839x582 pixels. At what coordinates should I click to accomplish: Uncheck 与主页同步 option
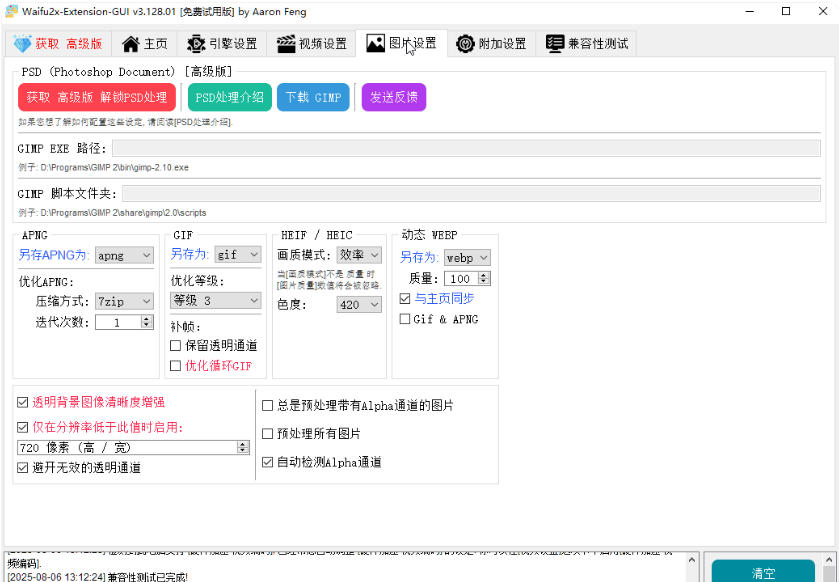click(x=405, y=299)
